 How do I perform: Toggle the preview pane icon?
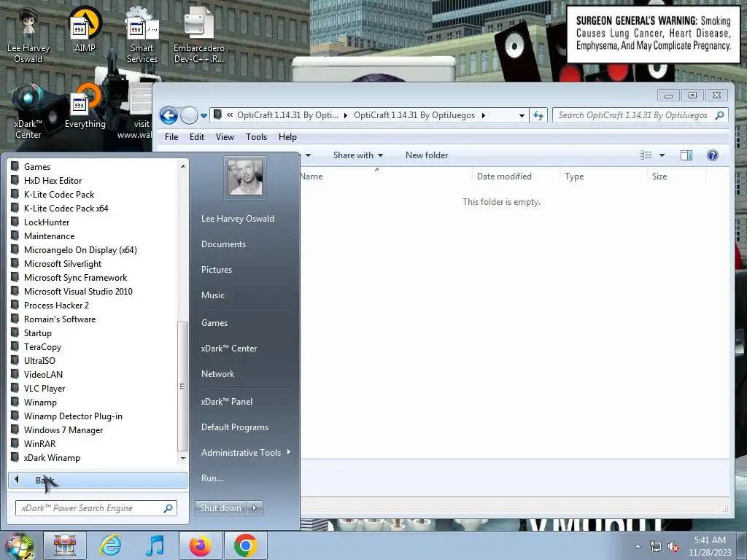(x=686, y=155)
